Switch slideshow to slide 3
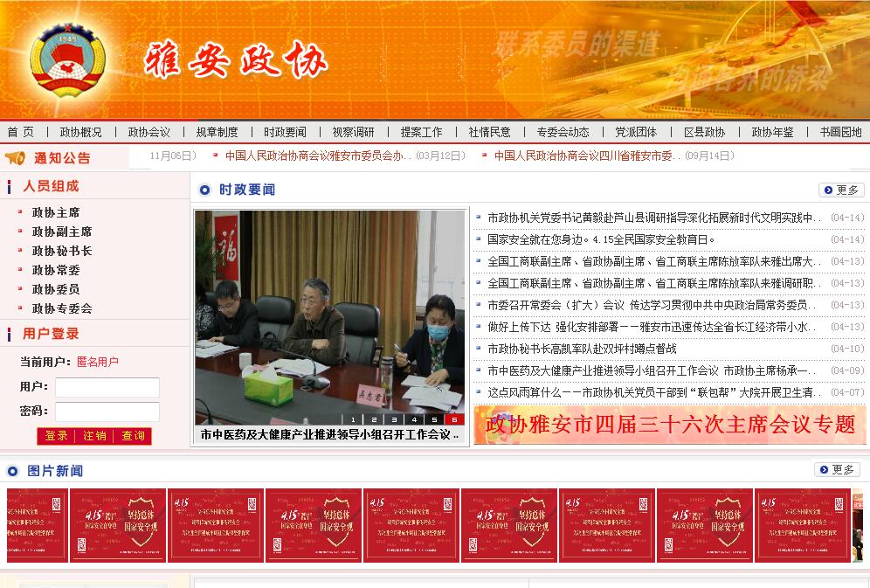 [x=394, y=419]
